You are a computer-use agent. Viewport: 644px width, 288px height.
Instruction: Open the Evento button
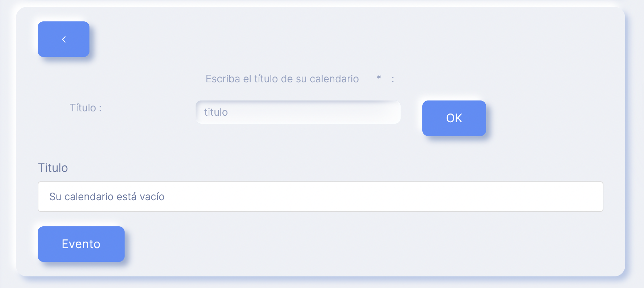pos(81,244)
